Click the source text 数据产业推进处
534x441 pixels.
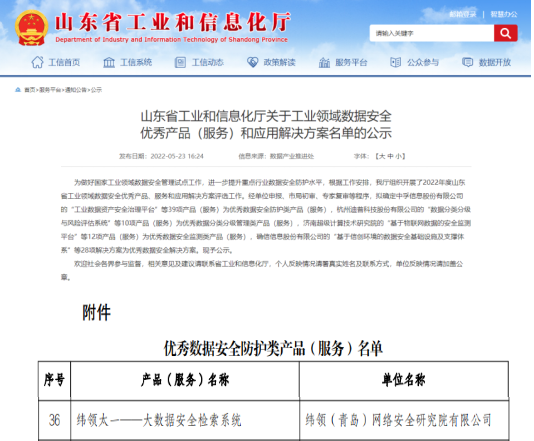click(292, 156)
